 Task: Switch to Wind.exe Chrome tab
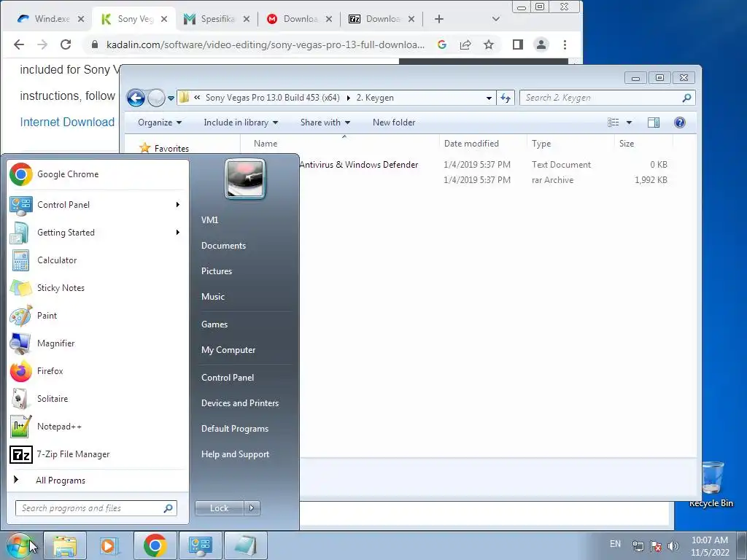click(x=52, y=19)
